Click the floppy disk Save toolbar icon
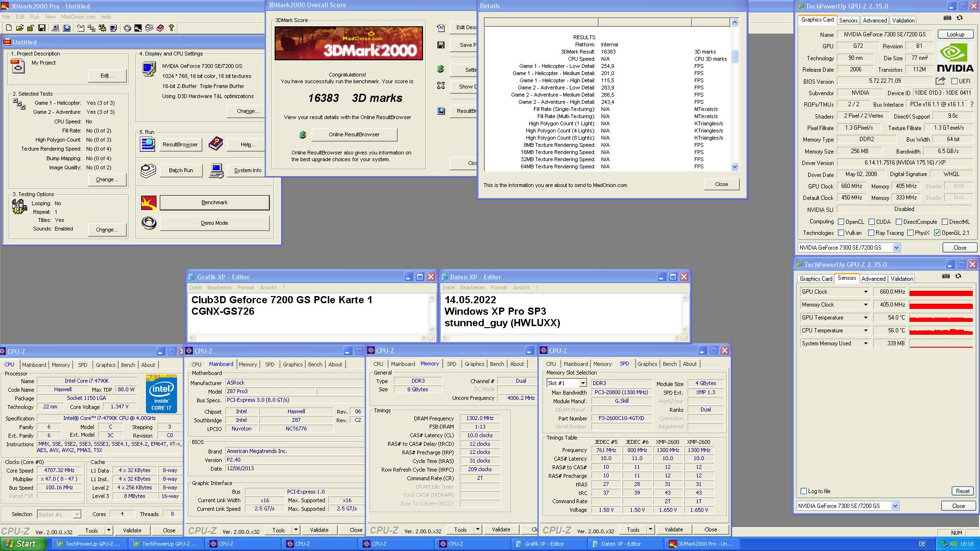 tap(42, 28)
